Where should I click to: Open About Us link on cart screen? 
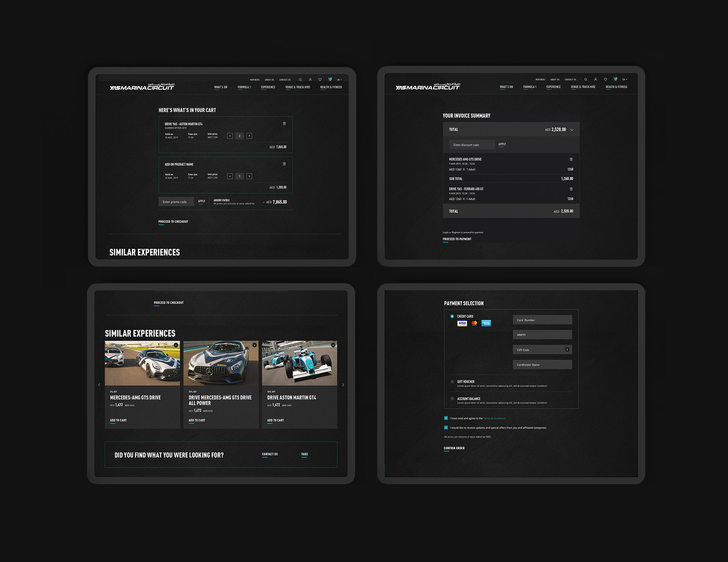(269, 80)
